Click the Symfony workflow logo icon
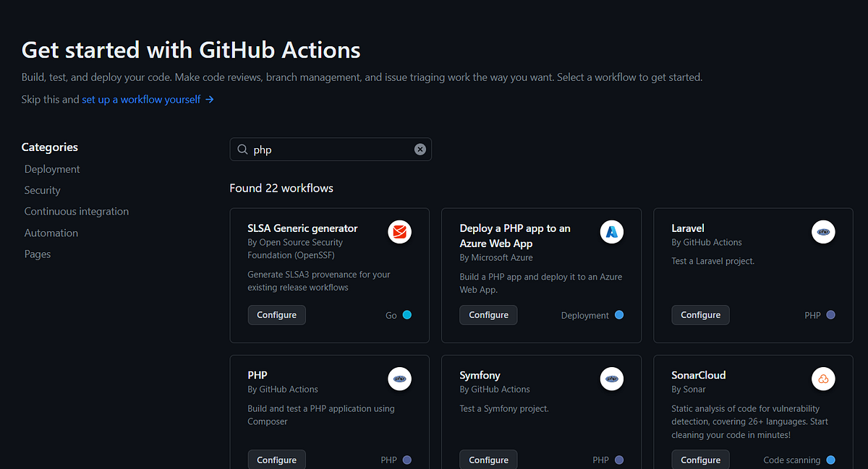868x469 pixels. 611,379
